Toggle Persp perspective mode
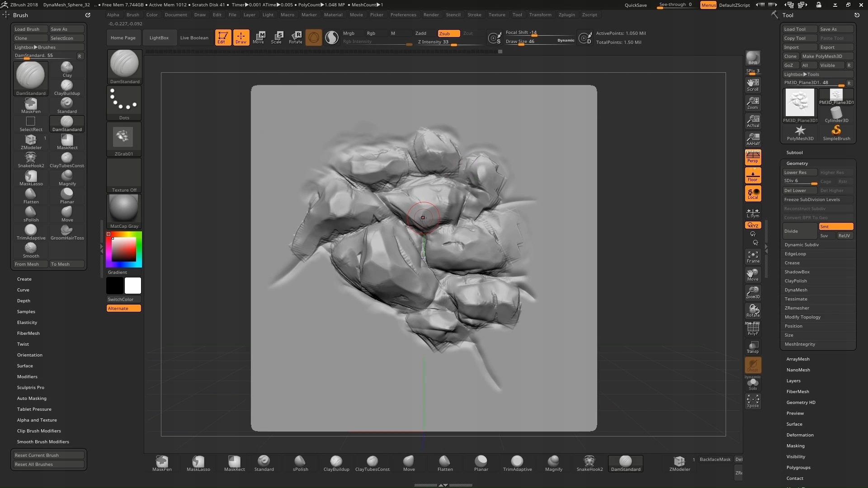Image resolution: width=868 pixels, height=488 pixels. pyautogui.click(x=753, y=157)
